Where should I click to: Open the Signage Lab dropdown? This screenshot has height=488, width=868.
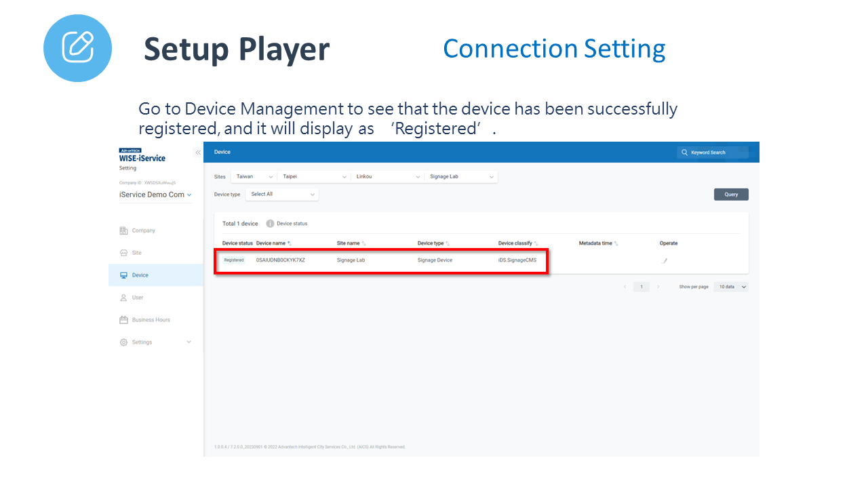tap(461, 177)
